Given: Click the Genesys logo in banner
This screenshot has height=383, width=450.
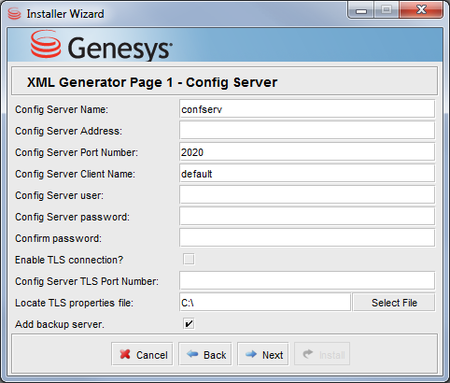Looking at the screenshot, I should click(101, 46).
